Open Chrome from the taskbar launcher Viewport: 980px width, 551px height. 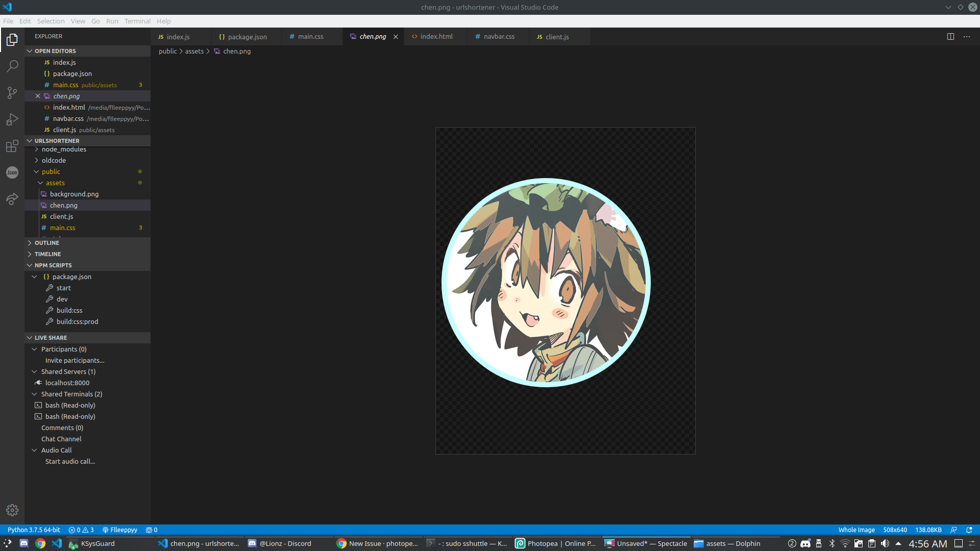(40, 543)
